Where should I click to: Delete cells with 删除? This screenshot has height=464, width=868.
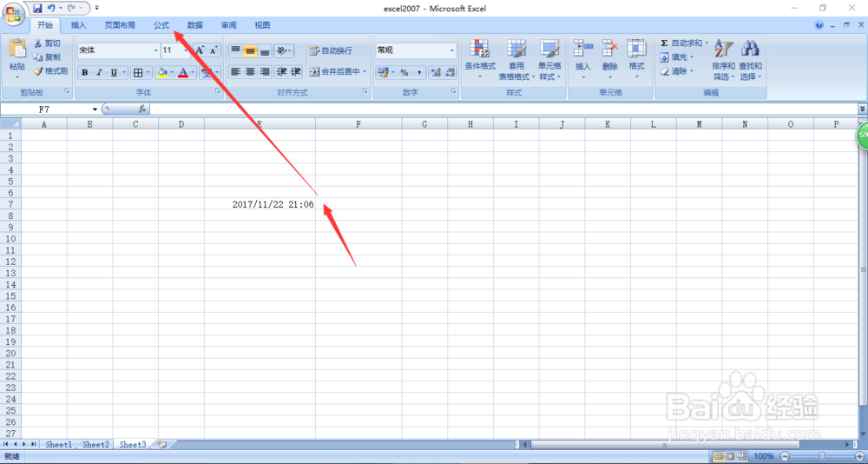pos(610,60)
